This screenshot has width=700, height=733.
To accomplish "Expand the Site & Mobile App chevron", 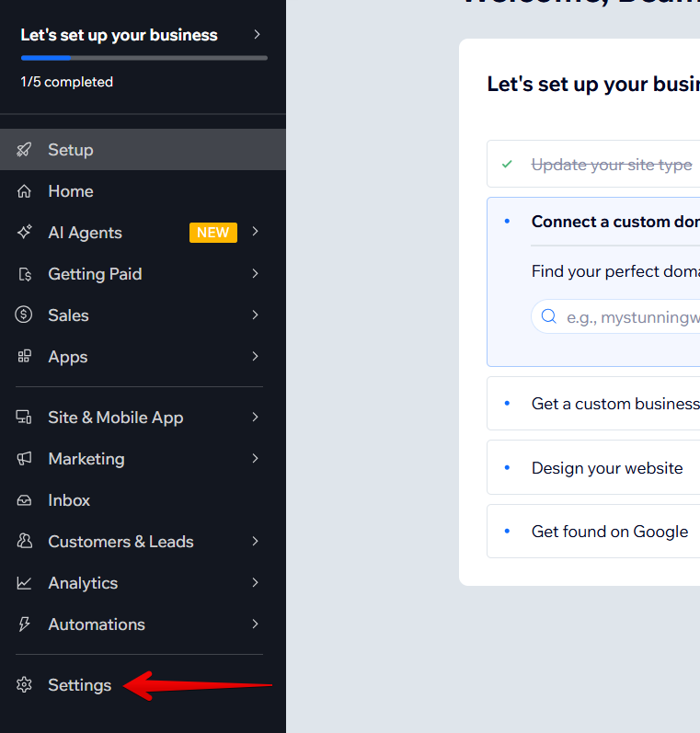I will (x=256, y=418).
